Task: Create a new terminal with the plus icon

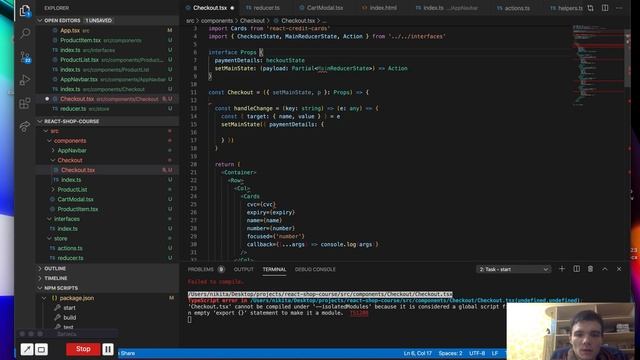Action: tap(562, 269)
